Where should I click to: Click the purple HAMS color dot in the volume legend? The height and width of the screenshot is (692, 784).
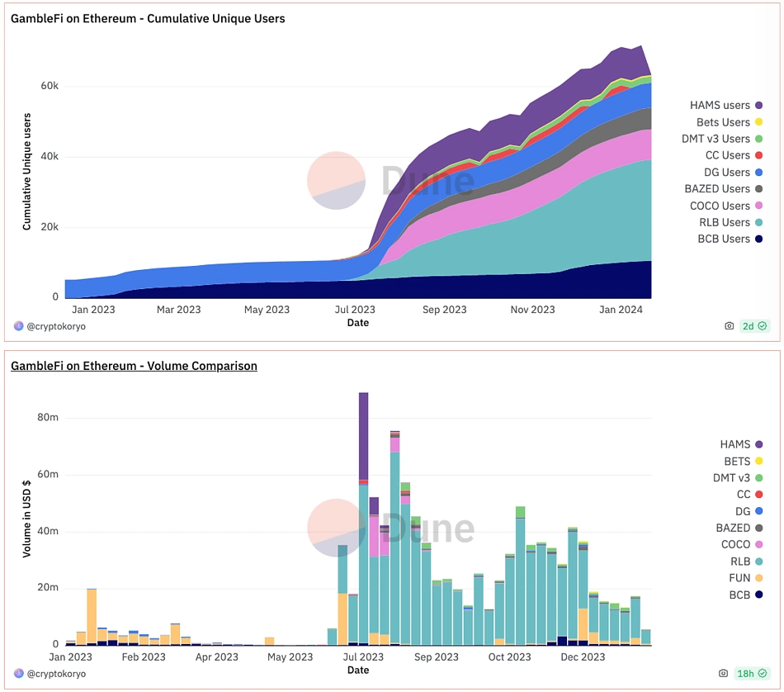758,444
